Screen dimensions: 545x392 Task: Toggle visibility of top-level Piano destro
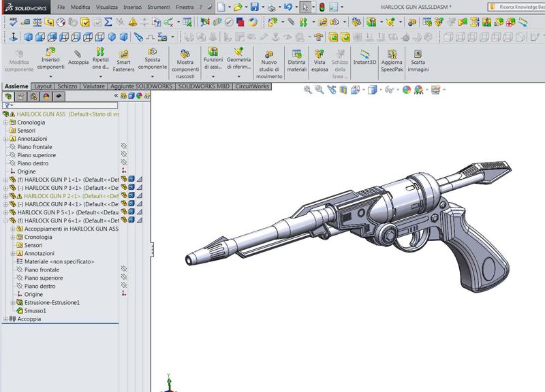tap(124, 163)
